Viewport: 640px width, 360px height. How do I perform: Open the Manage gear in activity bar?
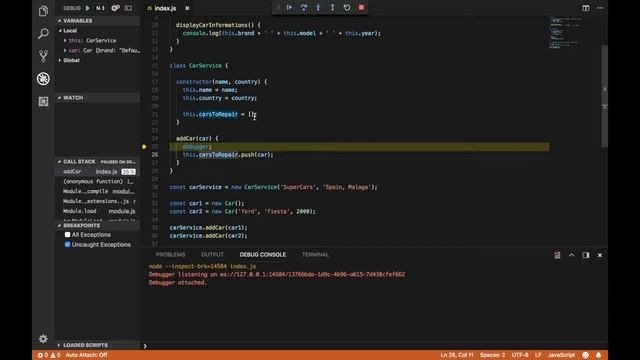point(43,339)
